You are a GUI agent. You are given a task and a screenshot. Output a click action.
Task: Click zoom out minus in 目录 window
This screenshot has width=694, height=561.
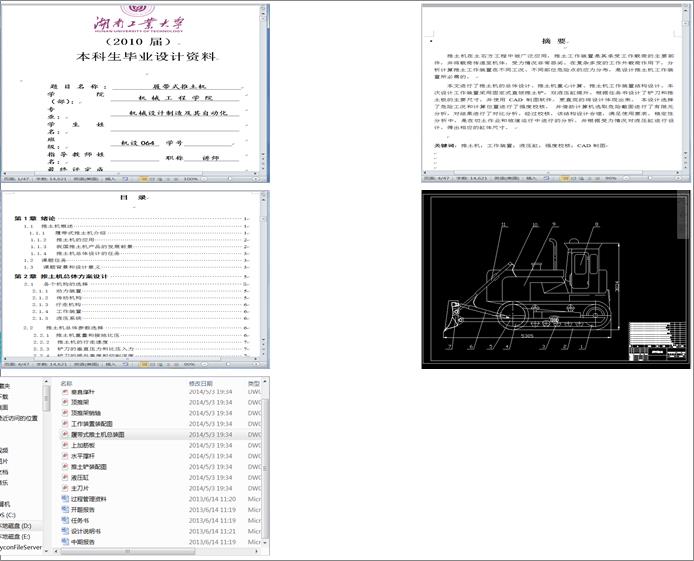tap(204, 364)
